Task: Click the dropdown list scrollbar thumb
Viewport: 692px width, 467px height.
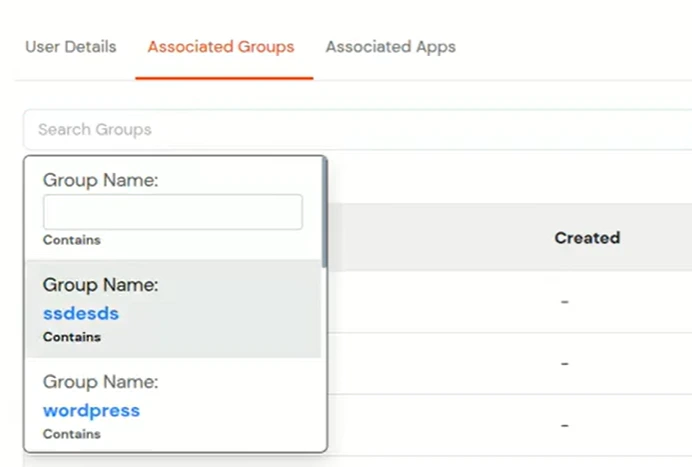Action: tap(325, 213)
